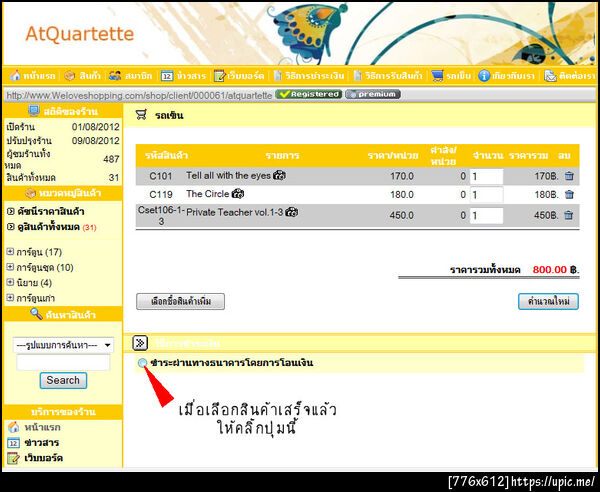Expand the นิยาย (4) category

tap(10, 282)
